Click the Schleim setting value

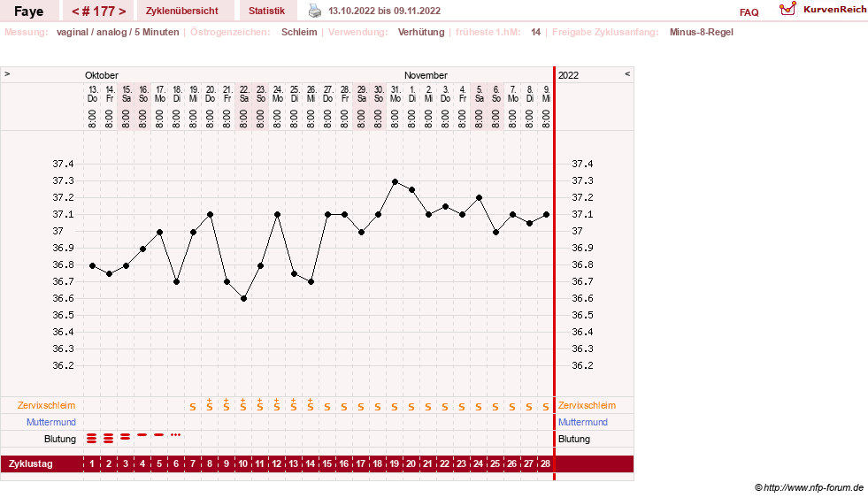[299, 32]
